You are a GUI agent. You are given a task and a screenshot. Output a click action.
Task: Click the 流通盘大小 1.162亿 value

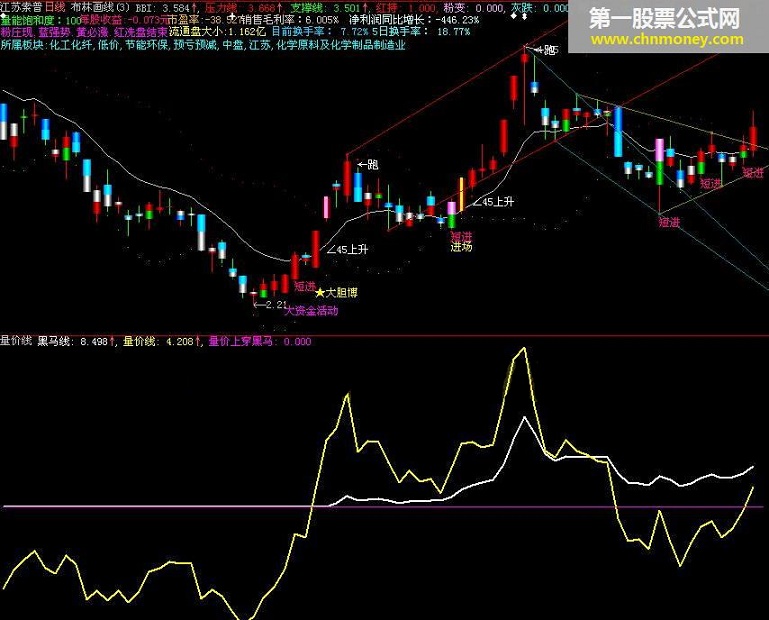217,32
